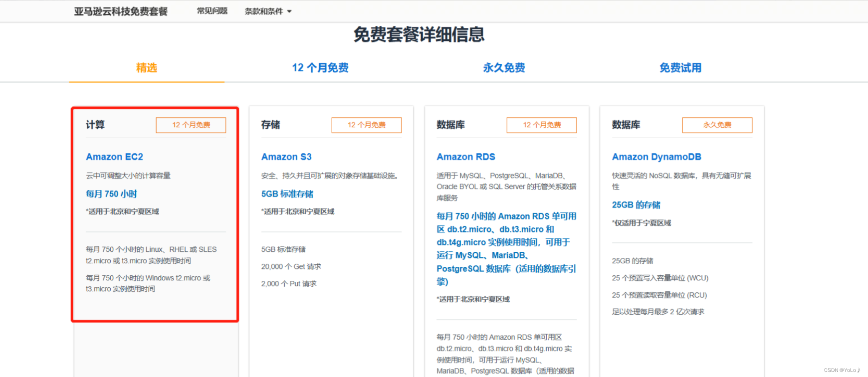Click 数据库 heading on the Amazon RDS card

[x=450, y=125]
